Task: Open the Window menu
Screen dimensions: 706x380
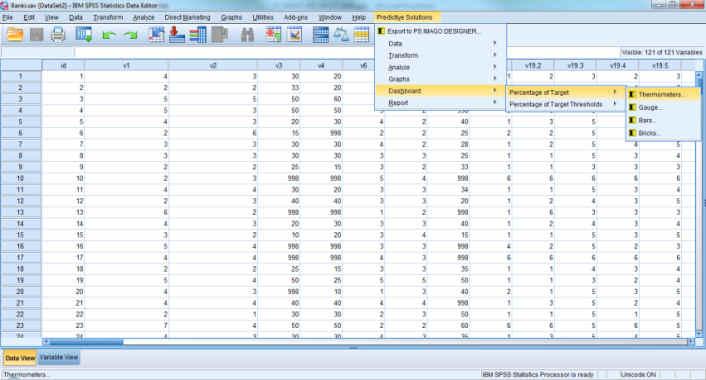Action: pos(330,17)
